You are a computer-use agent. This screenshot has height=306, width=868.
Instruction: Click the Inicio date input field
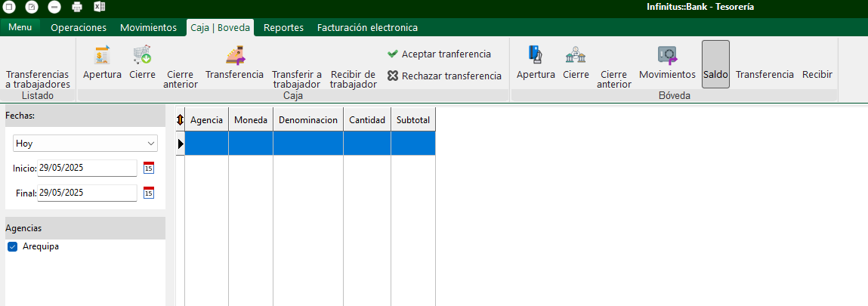coord(87,168)
